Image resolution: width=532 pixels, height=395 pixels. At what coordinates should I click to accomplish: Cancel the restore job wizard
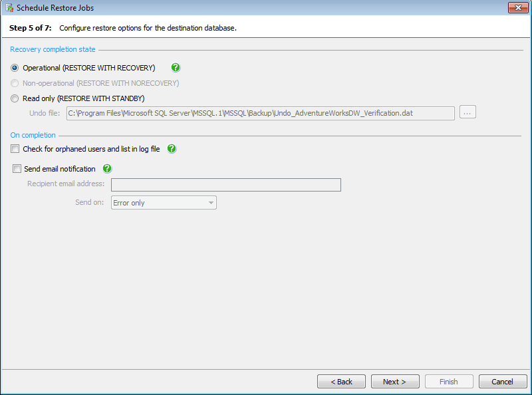503,381
